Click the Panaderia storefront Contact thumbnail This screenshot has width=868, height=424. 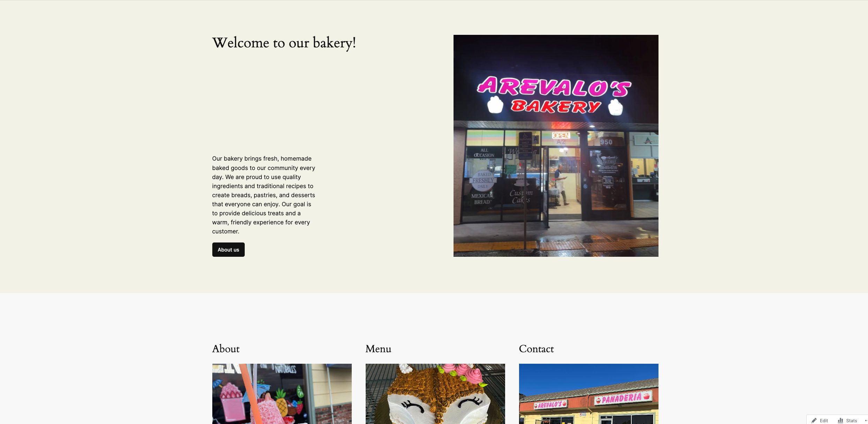click(x=588, y=394)
